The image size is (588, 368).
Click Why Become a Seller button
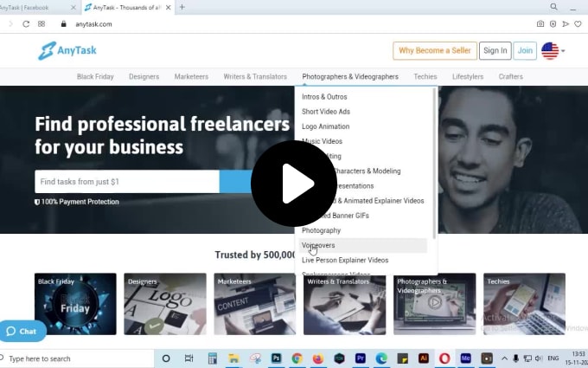pyautogui.click(x=435, y=51)
